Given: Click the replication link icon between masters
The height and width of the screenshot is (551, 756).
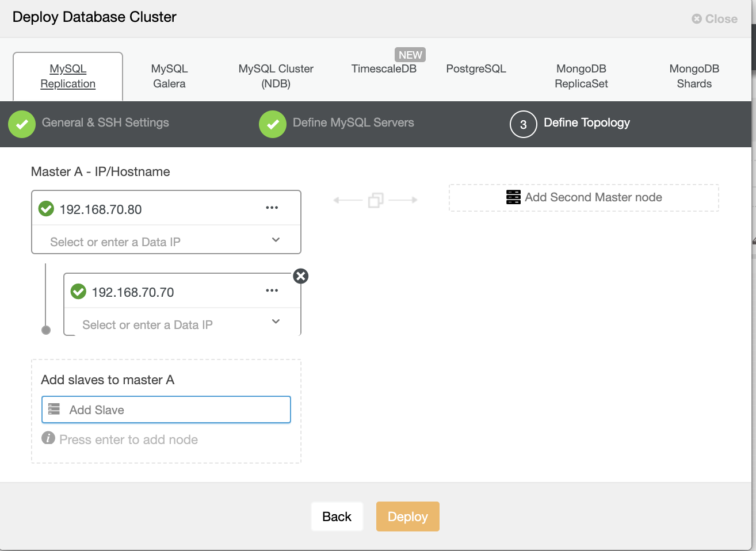Looking at the screenshot, I should click(376, 200).
